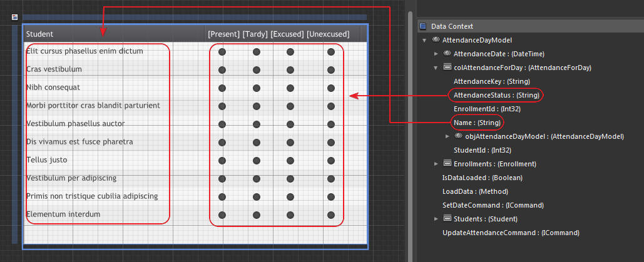The image size is (644, 262).
Task: Click the 'Primis non tristique cubilia adipiscing' cell
Action: 92,196
